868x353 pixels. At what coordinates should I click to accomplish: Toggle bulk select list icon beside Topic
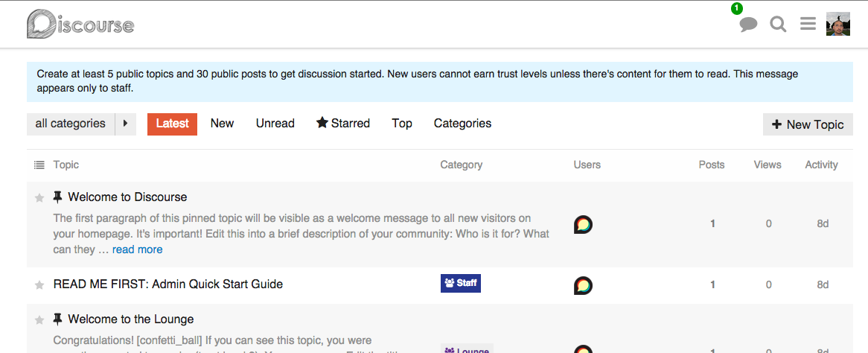39,165
